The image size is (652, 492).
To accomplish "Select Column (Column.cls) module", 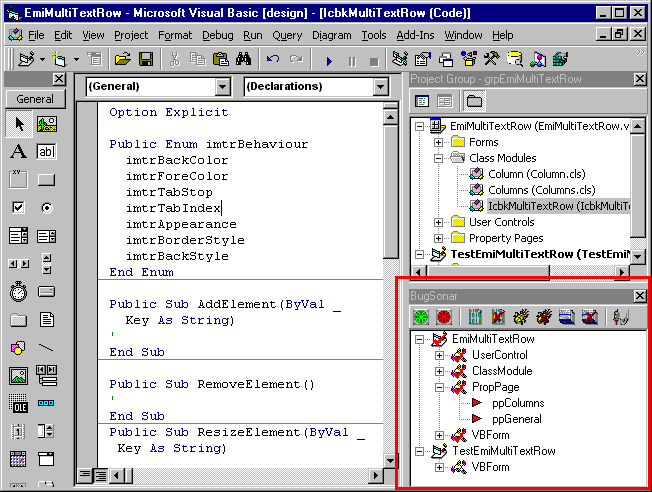I will pyautogui.click(x=536, y=174).
